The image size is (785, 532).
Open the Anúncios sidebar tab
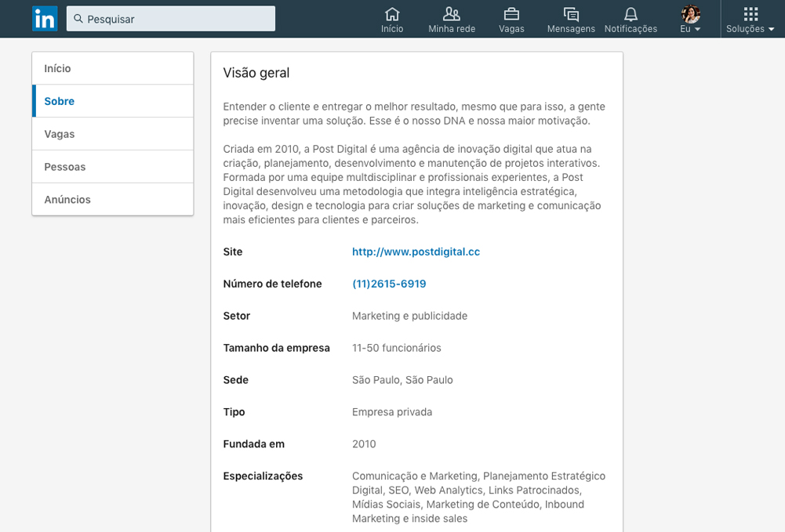click(x=113, y=200)
